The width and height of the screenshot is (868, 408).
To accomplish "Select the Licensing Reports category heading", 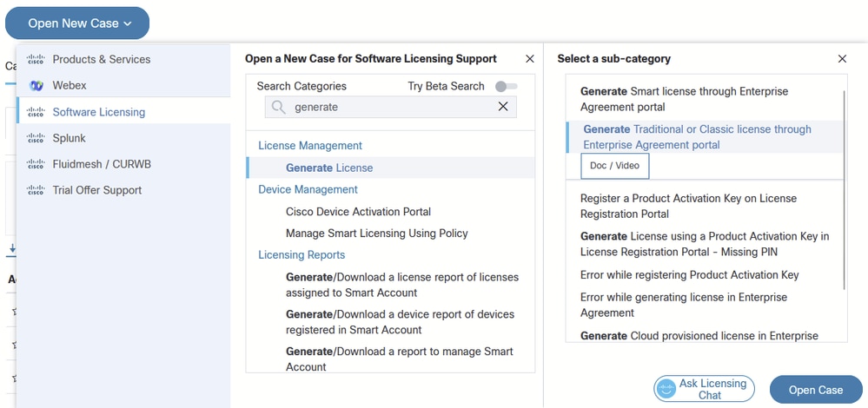I will [301, 255].
